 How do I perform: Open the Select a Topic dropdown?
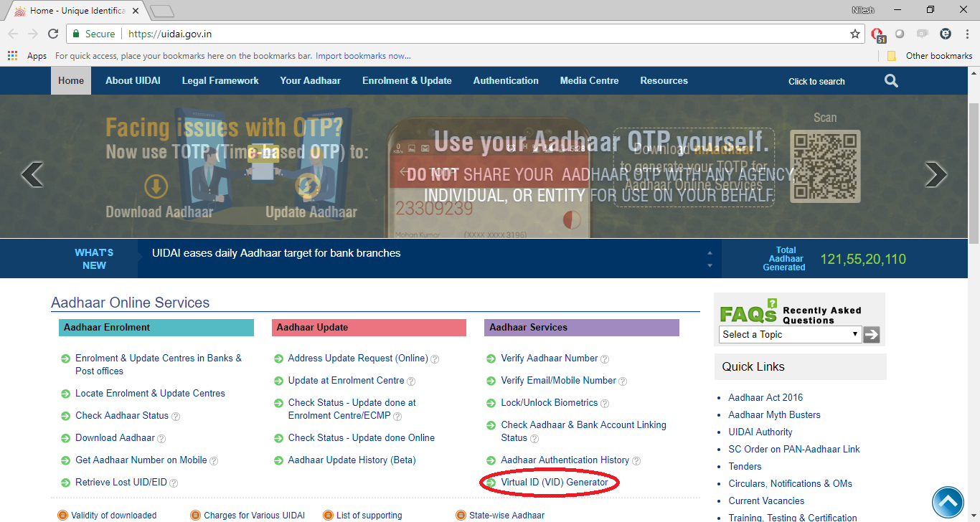pos(790,334)
